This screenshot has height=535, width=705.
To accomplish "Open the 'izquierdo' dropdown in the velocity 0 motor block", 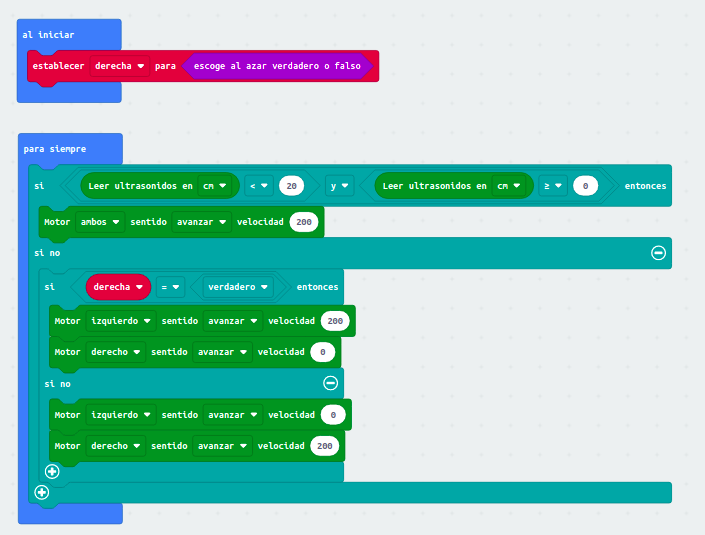I will pyautogui.click(x=121, y=415).
